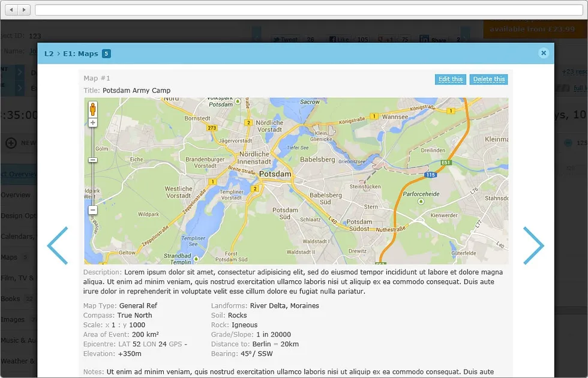588x378 pixels.
Task: Show previous map with left chevron
Action: point(58,245)
